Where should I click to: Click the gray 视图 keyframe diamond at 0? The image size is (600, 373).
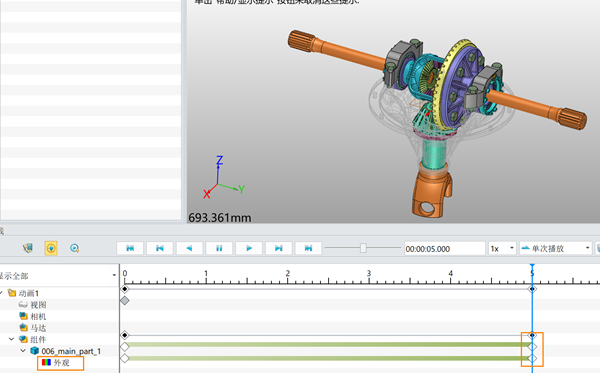point(125,301)
